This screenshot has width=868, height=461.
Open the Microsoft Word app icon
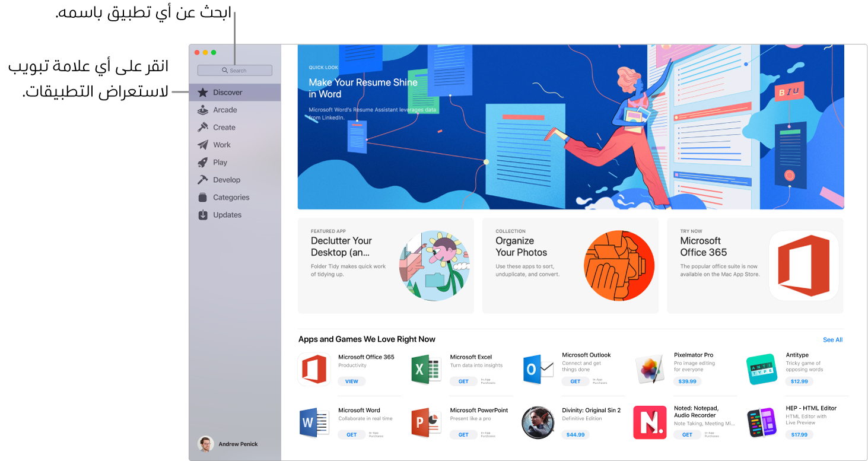314,422
